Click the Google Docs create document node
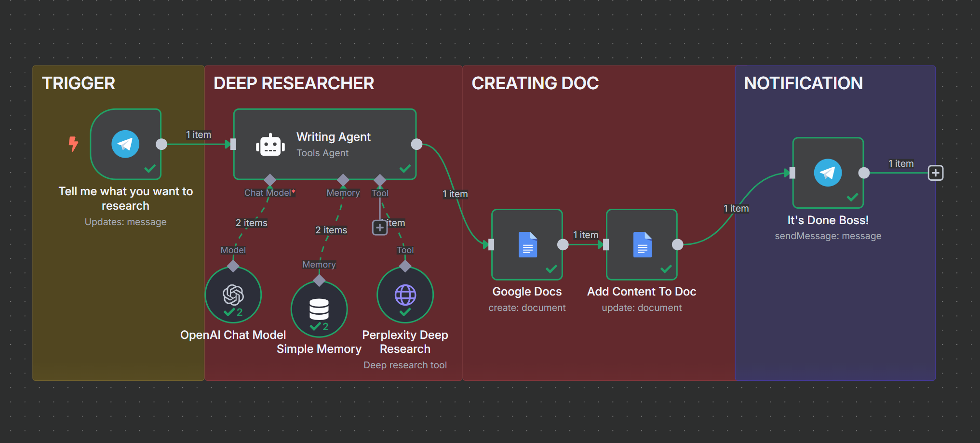This screenshot has height=443, width=980. 527,244
